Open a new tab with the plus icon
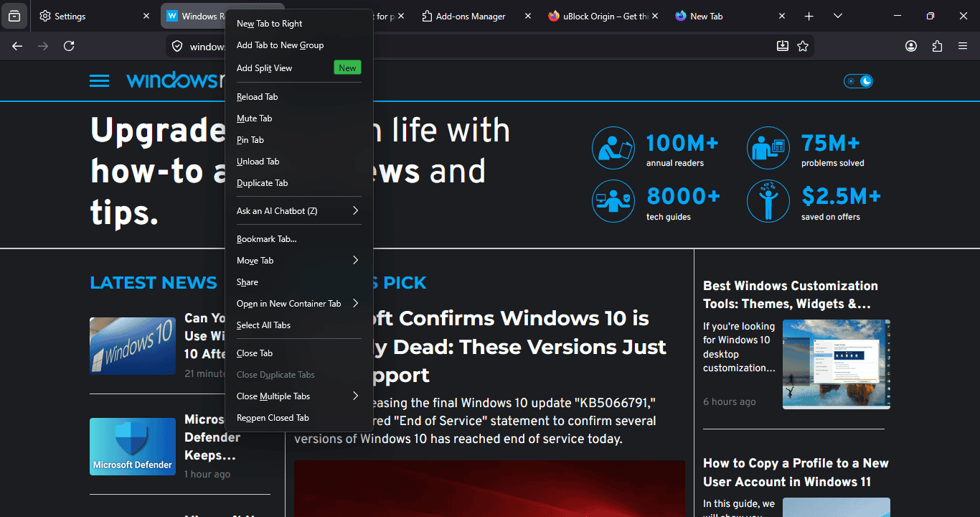 [809, 15]
